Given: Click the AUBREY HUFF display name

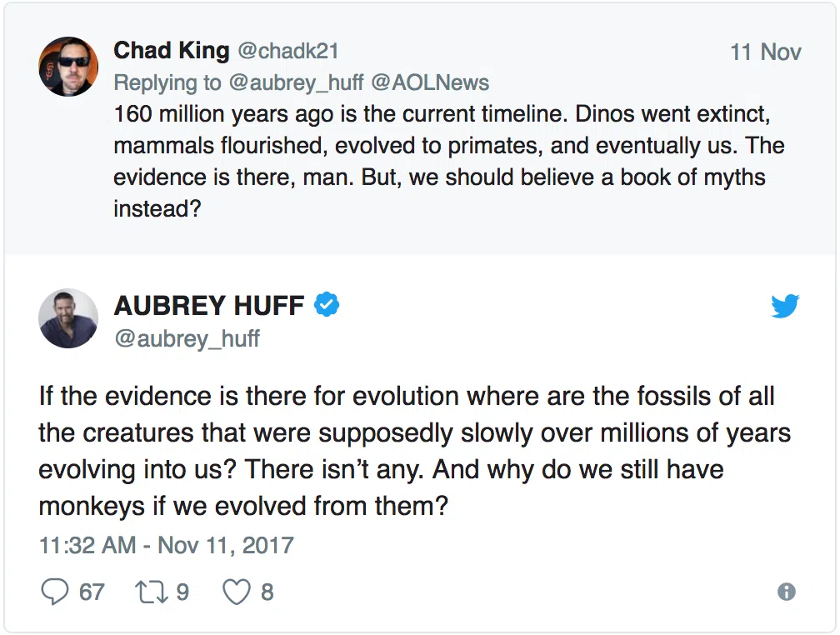Looking at the screenshot, I should tap(209, 306).
